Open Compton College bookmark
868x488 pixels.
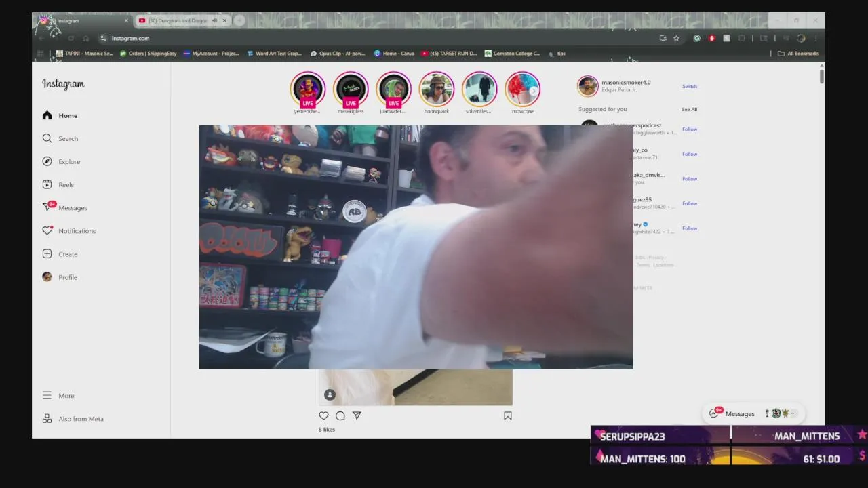tap(513, 54)
